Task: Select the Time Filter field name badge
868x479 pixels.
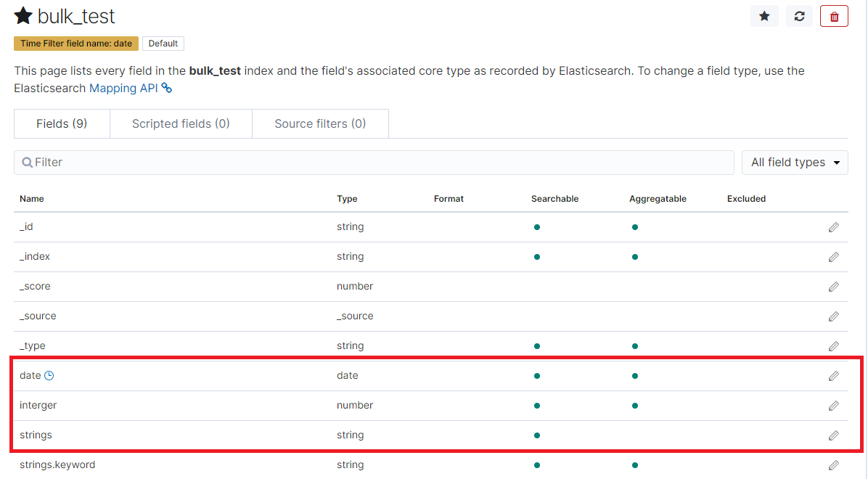Action: pyautogui.click(x=75, y=44)
